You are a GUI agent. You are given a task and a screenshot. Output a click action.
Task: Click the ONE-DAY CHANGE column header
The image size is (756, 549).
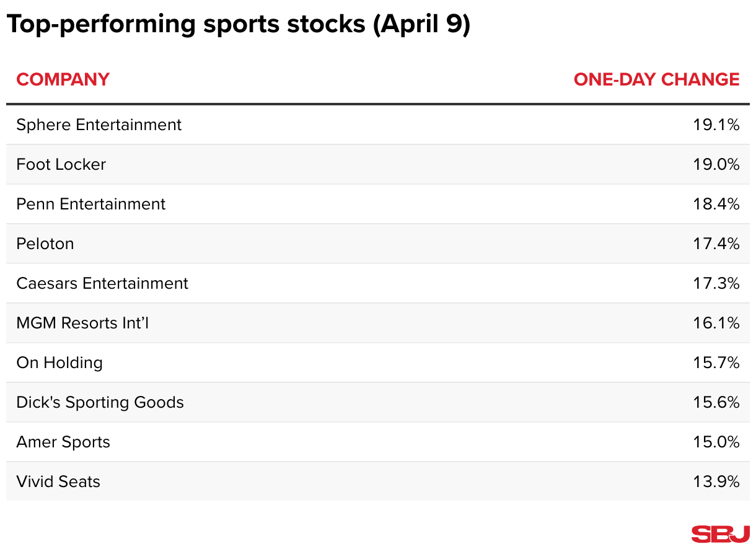(656, 80)
